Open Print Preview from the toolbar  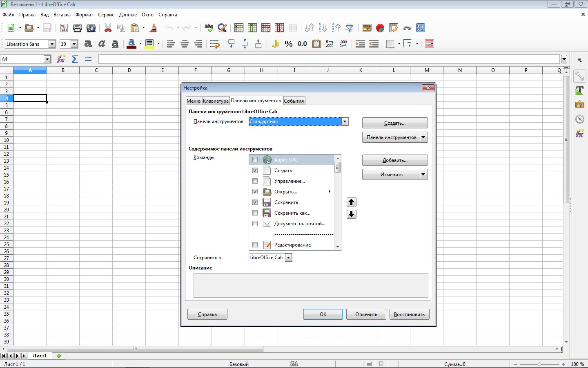point(91,28)
